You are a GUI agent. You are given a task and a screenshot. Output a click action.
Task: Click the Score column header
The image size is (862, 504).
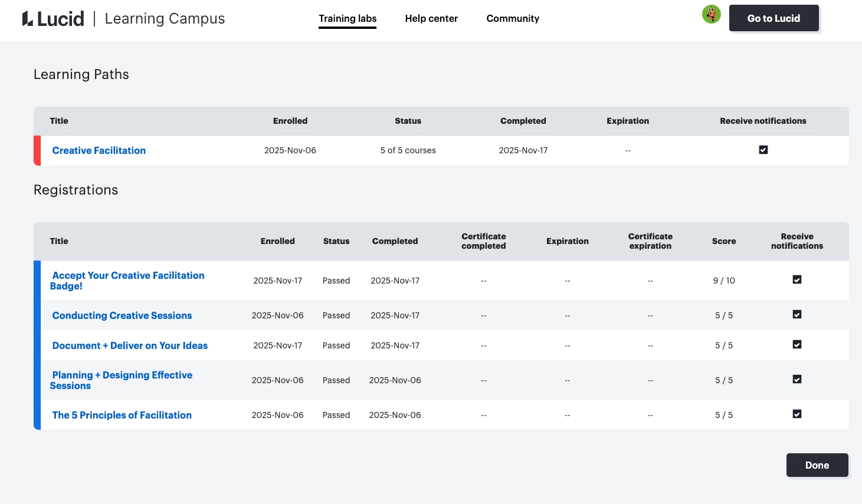724,241
